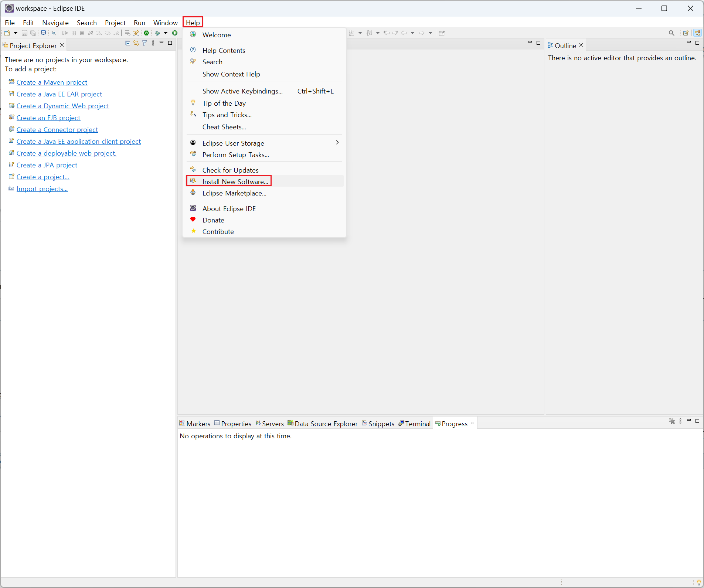
Task: Click Remove All Finished Operations icon
Action: 672,421
